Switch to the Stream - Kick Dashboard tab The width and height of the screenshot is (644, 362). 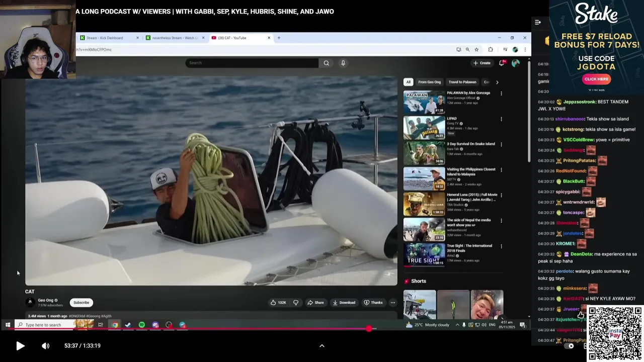(105, 38)
